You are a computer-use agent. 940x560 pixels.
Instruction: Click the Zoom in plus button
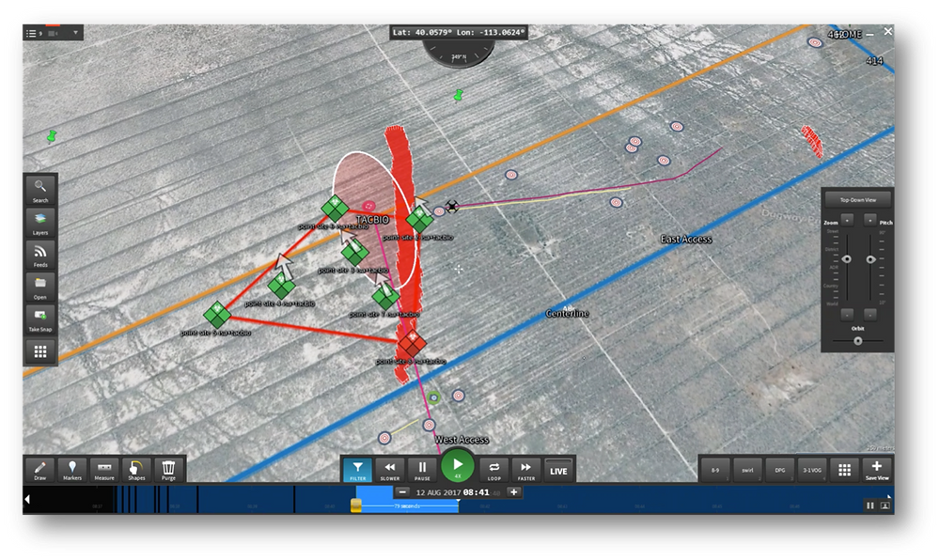click(x=847, y=221)
